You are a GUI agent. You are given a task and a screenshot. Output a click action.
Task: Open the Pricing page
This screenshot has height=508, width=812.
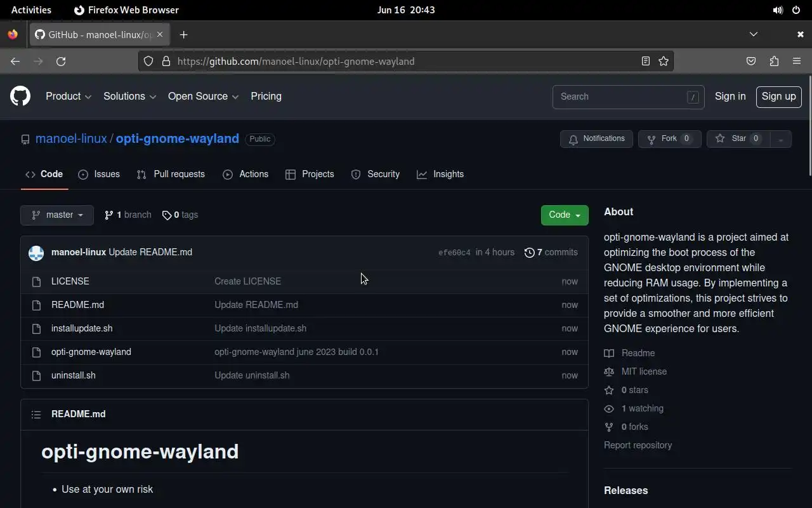coord(266,97)
